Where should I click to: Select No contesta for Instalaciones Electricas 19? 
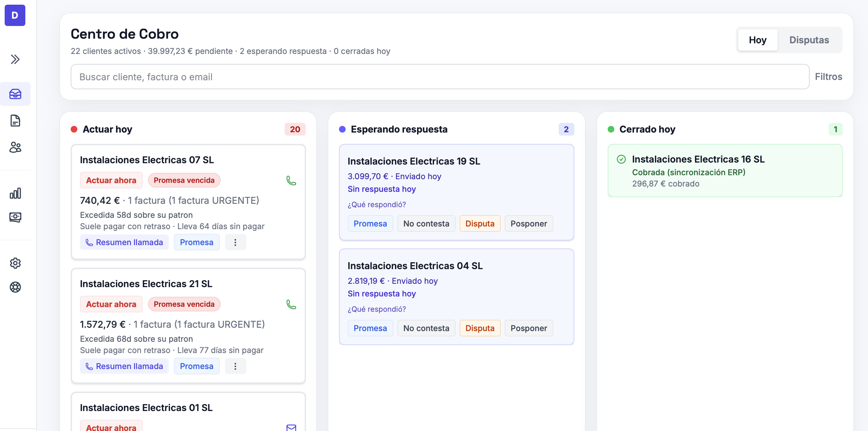click(x=426, y=223)
